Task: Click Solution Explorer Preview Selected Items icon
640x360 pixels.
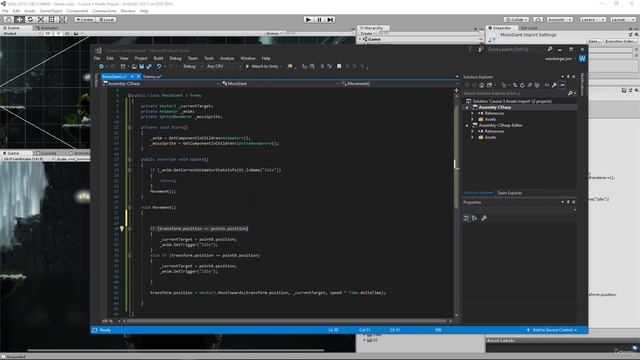Action: point(562,85)
